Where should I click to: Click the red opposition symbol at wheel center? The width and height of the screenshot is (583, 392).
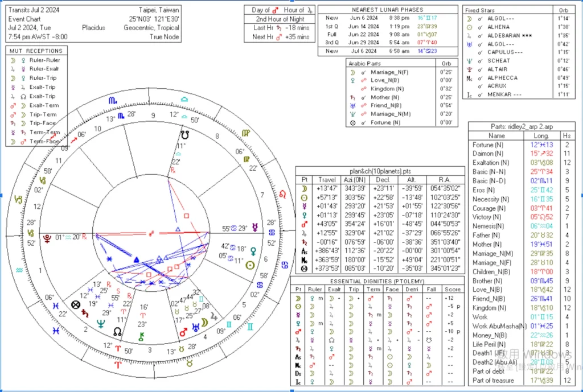pyautogui.click(x=151, y=233)
